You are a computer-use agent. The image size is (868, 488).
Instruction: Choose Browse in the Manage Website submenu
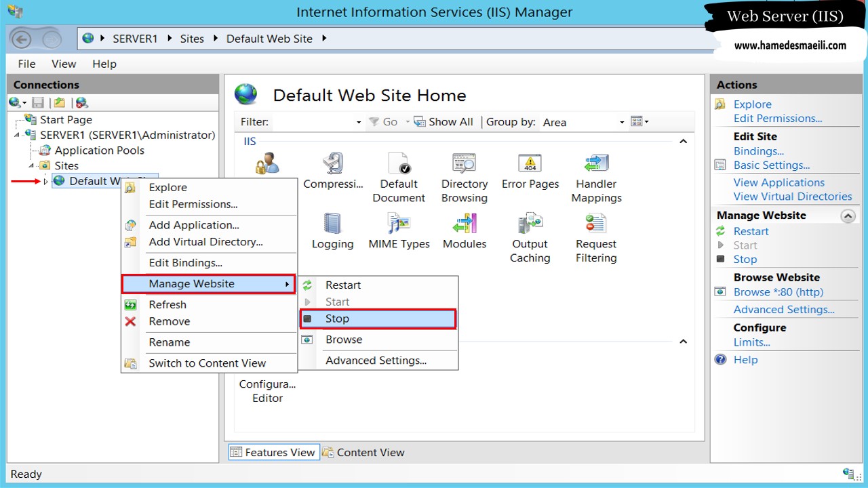(378, 340)
